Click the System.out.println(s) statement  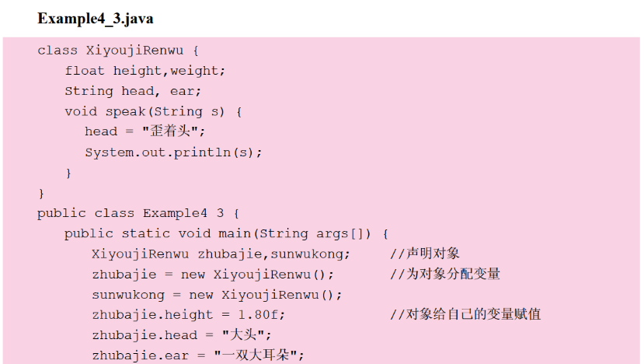click(x=173, y=152)
